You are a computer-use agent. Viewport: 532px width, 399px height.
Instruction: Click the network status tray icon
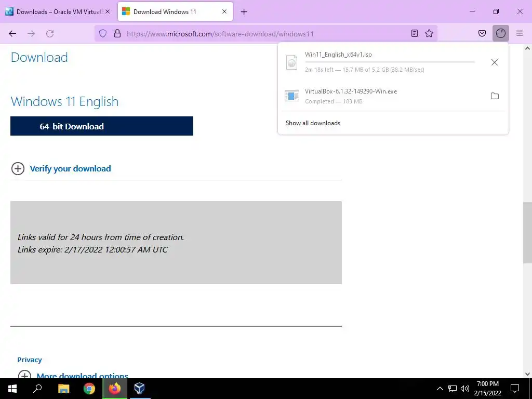tap(453, 389)
